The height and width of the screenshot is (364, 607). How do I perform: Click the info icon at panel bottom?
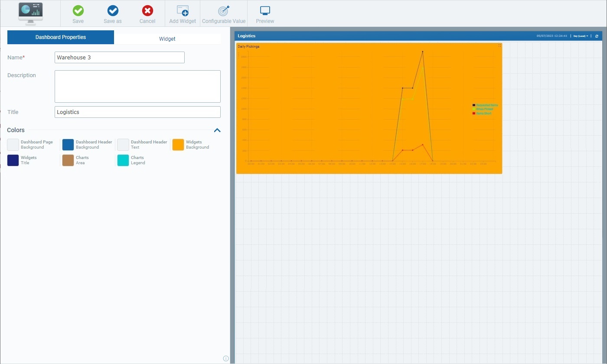[226, 358]
